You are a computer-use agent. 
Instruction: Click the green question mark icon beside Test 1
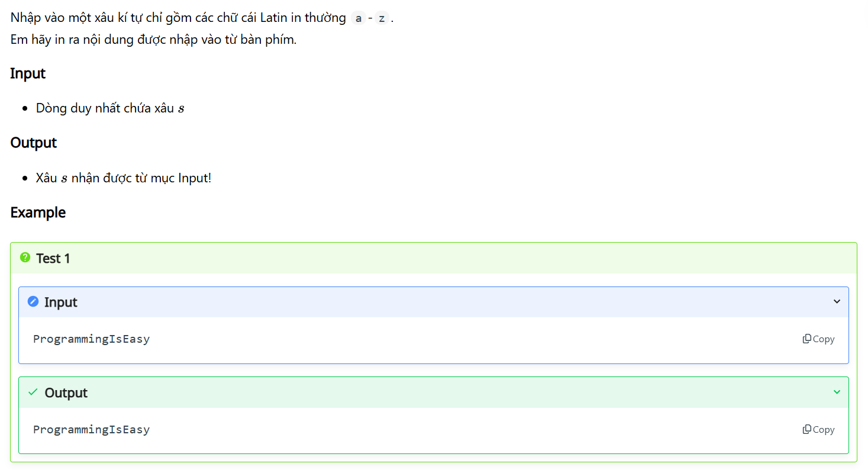25,257
